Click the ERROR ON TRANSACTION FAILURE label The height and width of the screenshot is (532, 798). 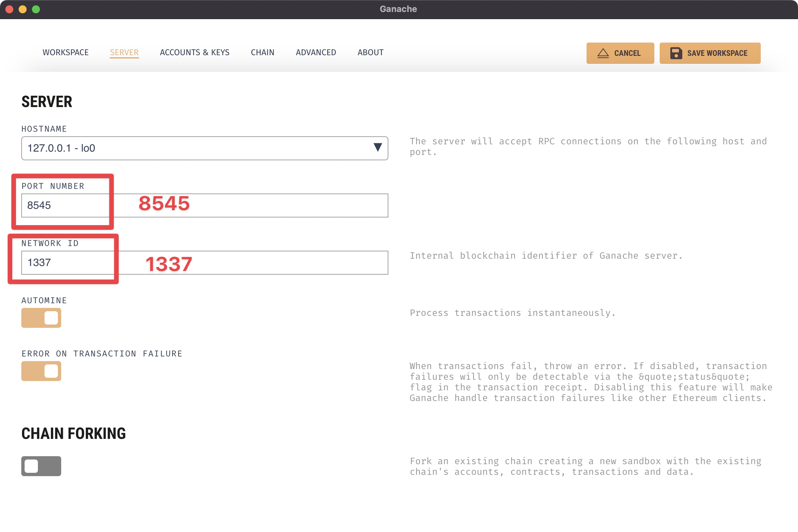[x=102, y=354]
